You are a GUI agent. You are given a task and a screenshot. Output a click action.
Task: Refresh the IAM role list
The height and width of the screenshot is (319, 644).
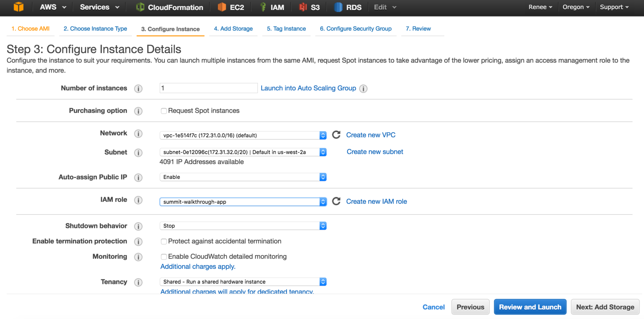point(336,201)
